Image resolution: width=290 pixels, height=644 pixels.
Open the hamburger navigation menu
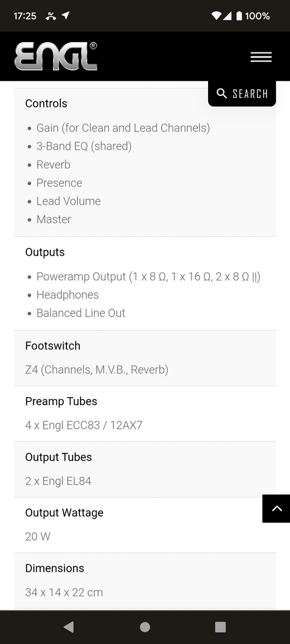coord(261,57)
